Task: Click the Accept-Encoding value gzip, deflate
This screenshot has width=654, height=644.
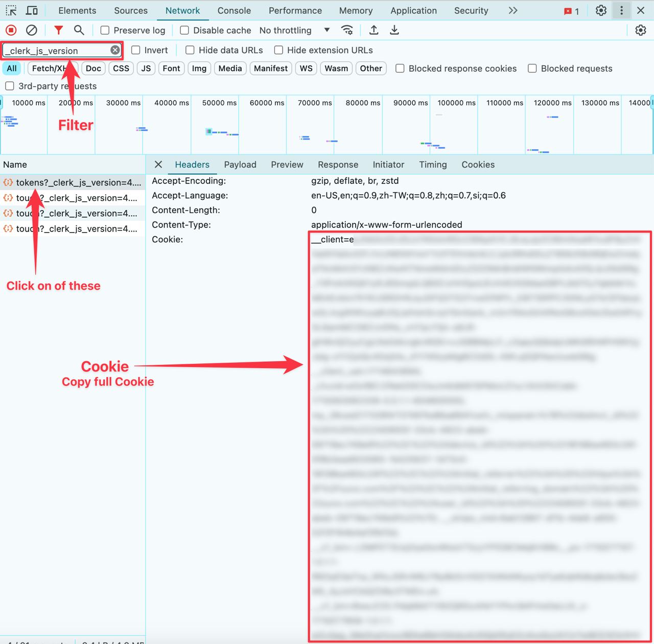Action: [355, 181]
